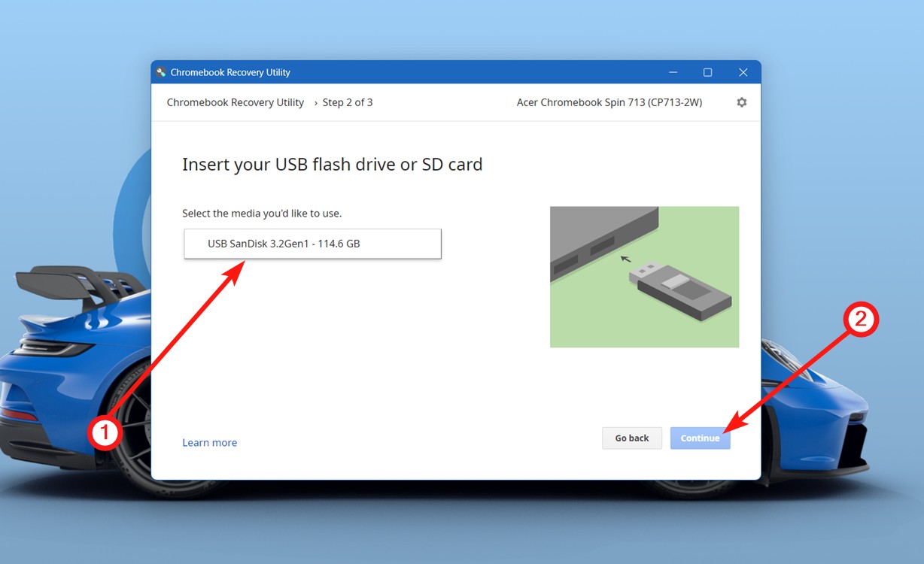Click the 'Select the media' instruction text

point(262,213)
